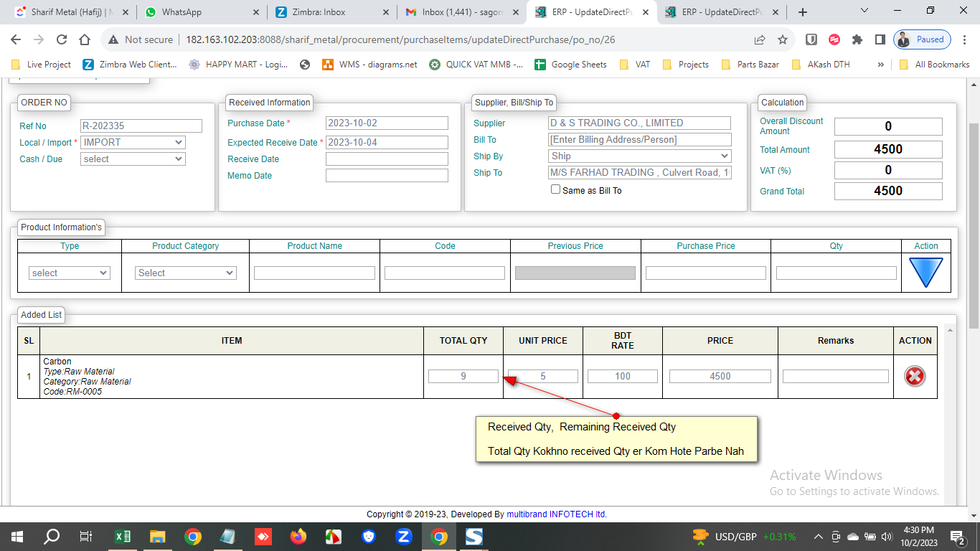This screenshot has width=980, height=551.
Task: Click the browser reload icon
Action: tap(62, 39)
